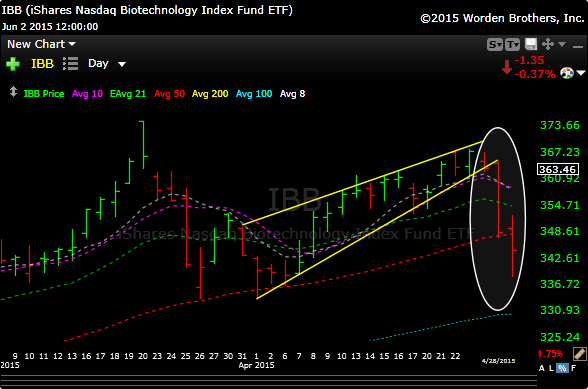Viewport: 588px width, 389px height.
Task: Open the watchlist list icon
Action: click(x=70, y=64)
